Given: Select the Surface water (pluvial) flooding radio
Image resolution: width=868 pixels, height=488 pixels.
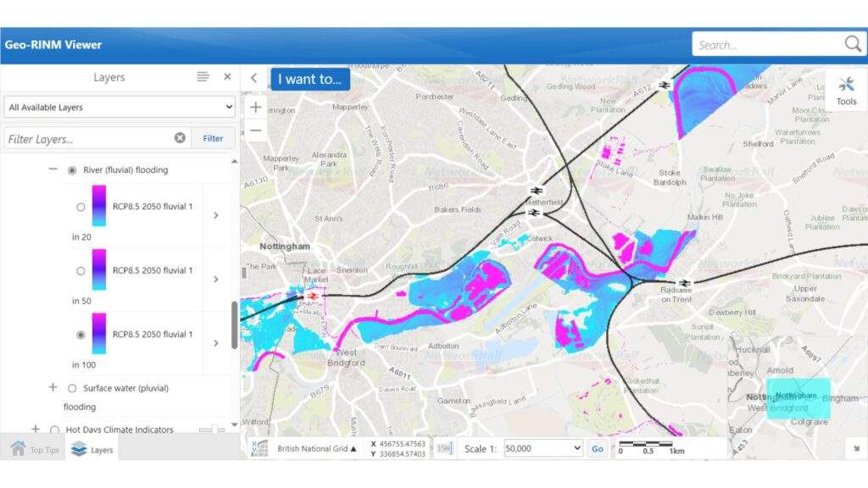Looking at the screenshot, I should point(72,388).
